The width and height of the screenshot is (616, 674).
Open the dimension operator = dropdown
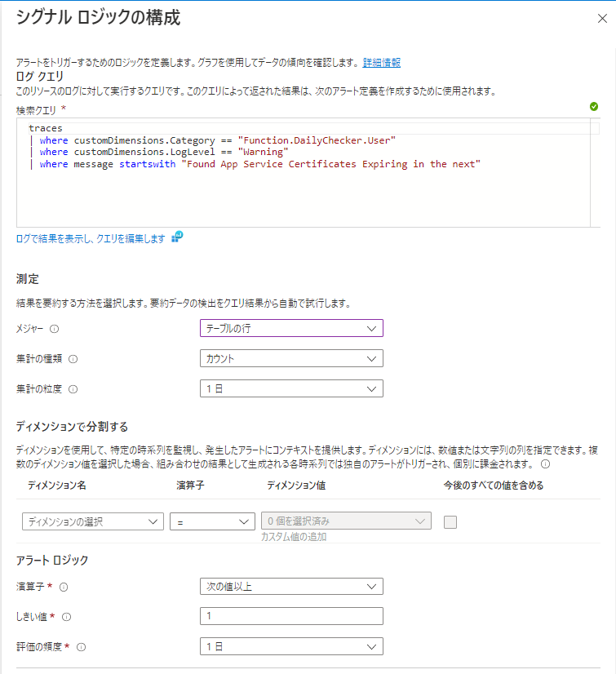[212, 521]
